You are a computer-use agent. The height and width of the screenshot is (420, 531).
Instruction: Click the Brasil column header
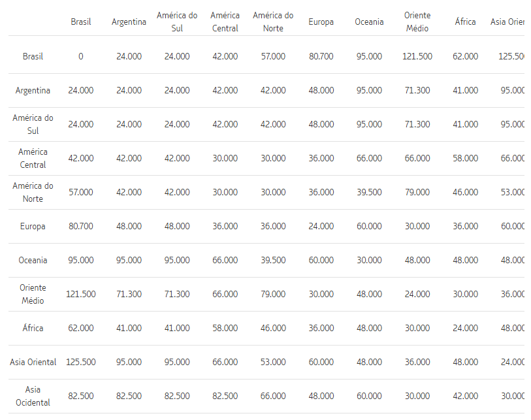[x=81, y=22]
